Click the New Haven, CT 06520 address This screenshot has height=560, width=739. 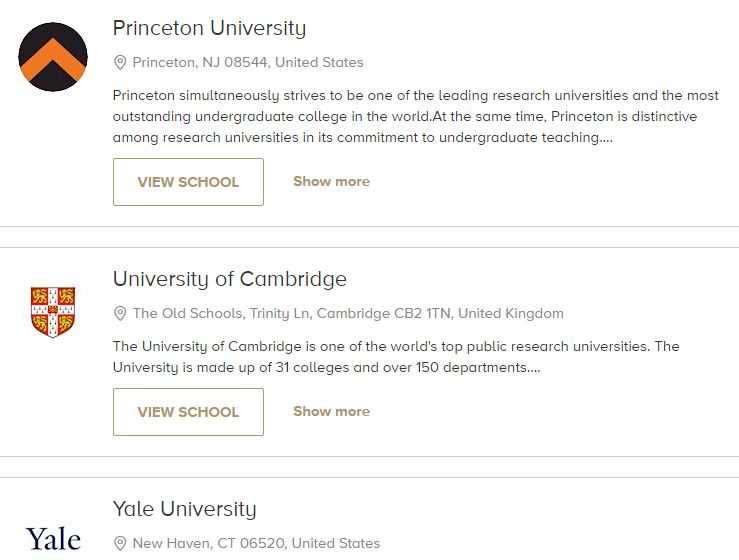pos(256,543)
